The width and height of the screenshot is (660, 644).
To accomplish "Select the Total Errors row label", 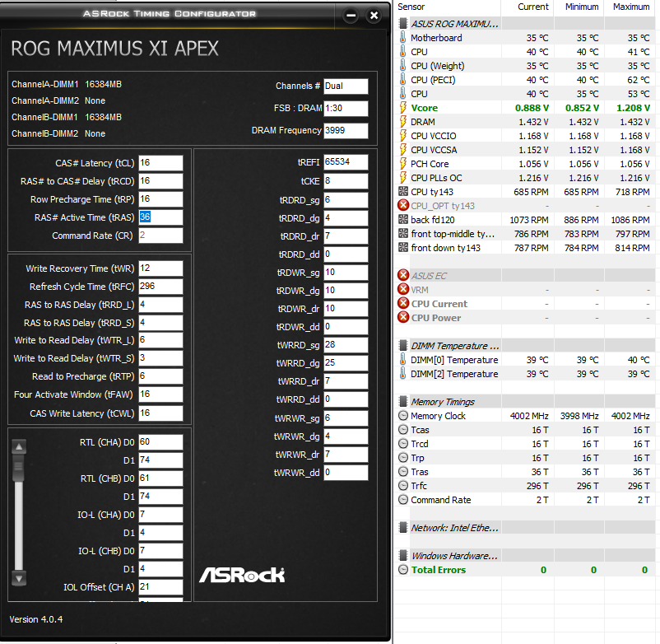I will tap(438, 570).
